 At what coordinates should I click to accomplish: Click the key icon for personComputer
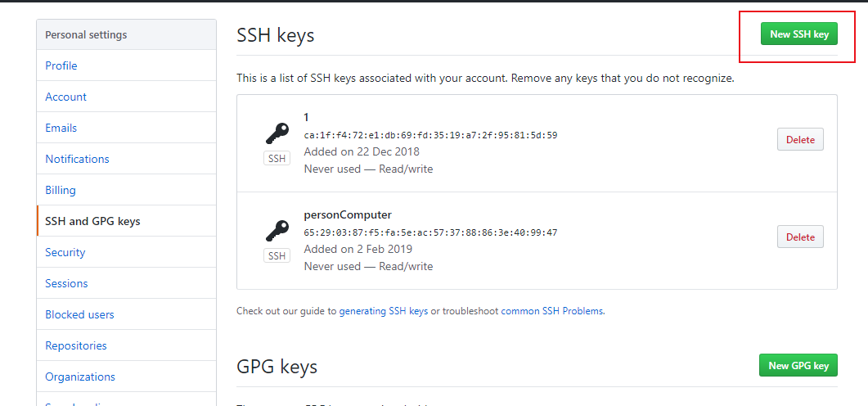(x=277, y=231)
